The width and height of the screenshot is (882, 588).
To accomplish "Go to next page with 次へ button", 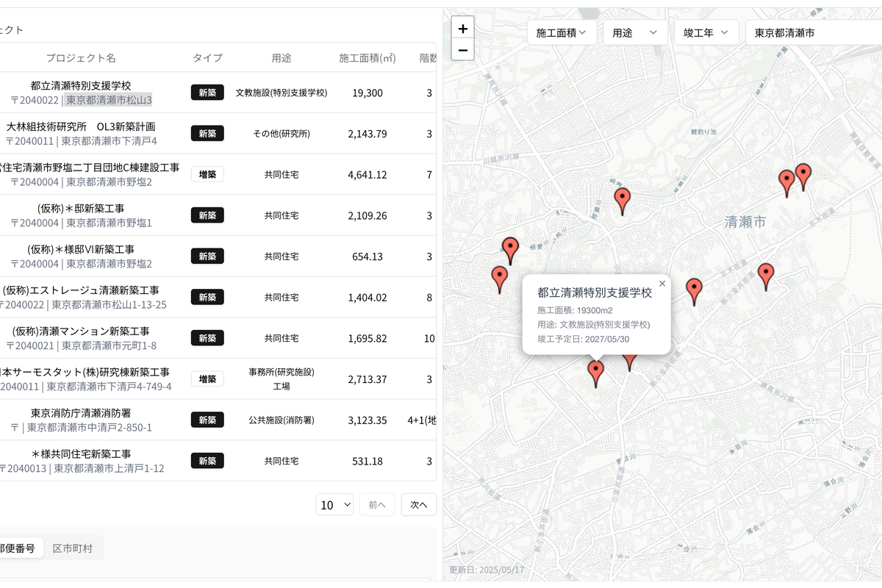I will (x=419, y=505).
